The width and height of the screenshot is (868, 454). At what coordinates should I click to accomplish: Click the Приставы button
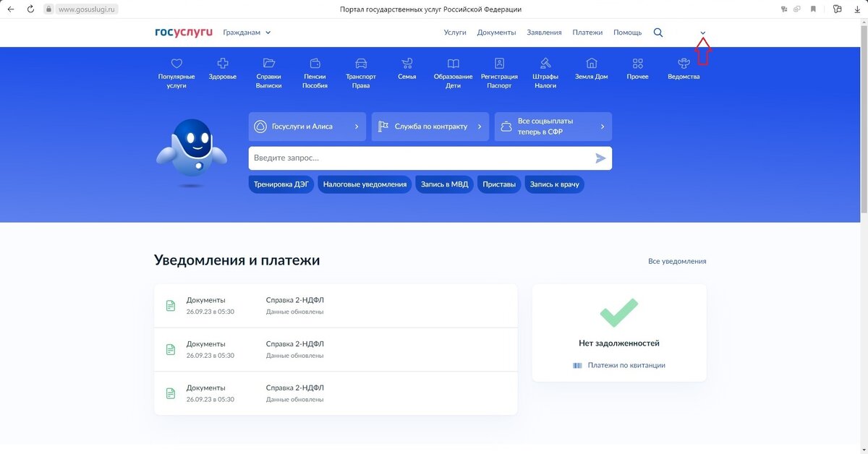[x=499, y=184]
